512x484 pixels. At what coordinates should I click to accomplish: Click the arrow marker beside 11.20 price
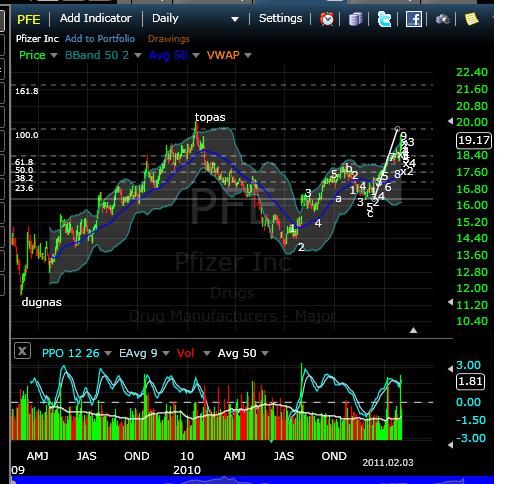[x=450, y=302]
